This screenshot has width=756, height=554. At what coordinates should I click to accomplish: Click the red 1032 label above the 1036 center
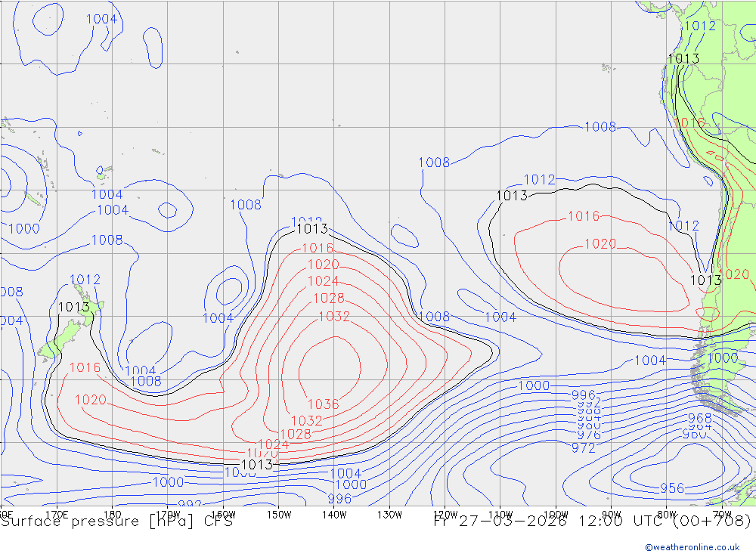(x=334, y=316)
